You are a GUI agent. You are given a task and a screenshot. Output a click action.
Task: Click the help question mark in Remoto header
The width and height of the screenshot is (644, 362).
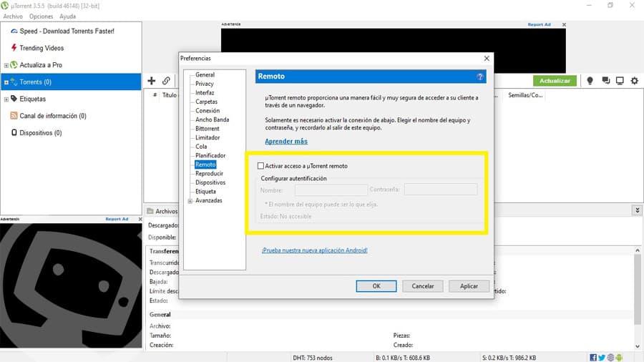pos(479,77)
